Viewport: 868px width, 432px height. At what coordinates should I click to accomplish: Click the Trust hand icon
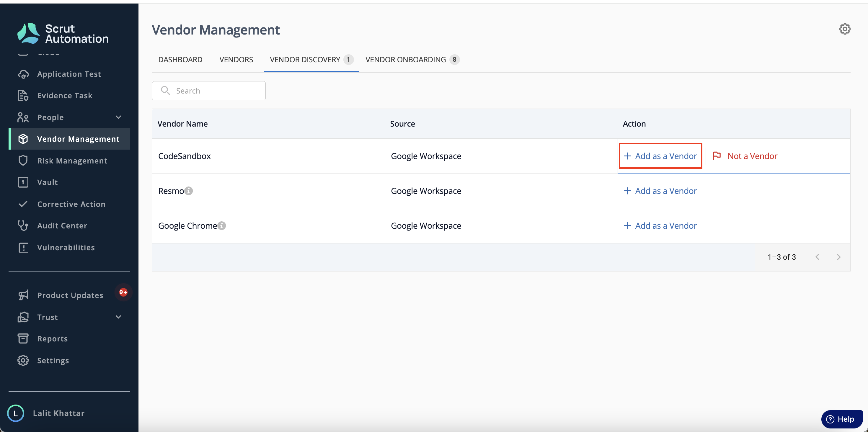click(x=23, y=317)
